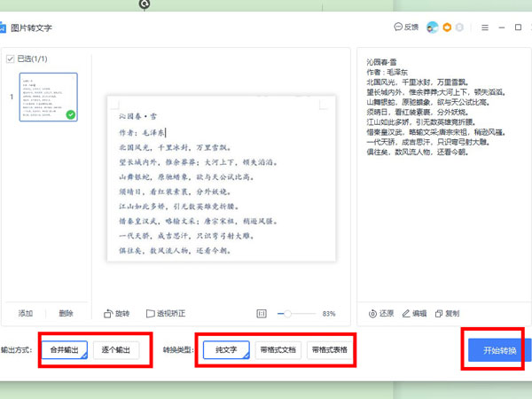
Task: Choose 带格式文档 conversion type
Action: (278, 350)
